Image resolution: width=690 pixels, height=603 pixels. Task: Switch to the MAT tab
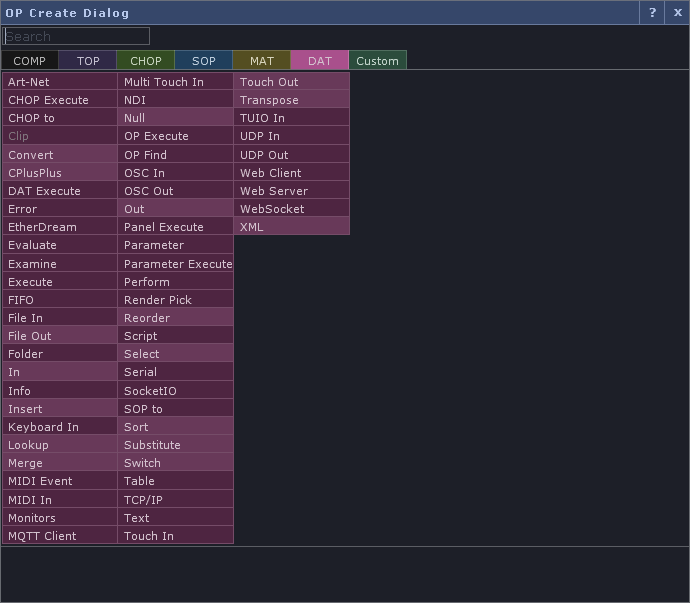262,61
